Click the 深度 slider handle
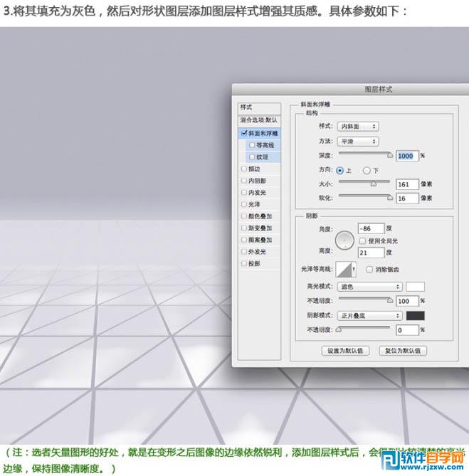469x476 pixels. coord(390,155)
